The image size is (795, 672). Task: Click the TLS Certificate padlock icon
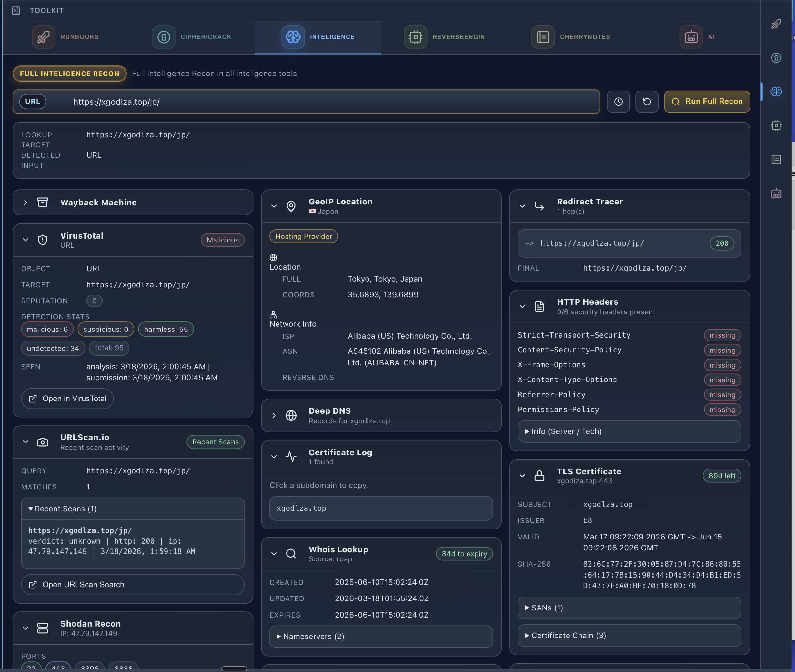(x=540, y=475)
